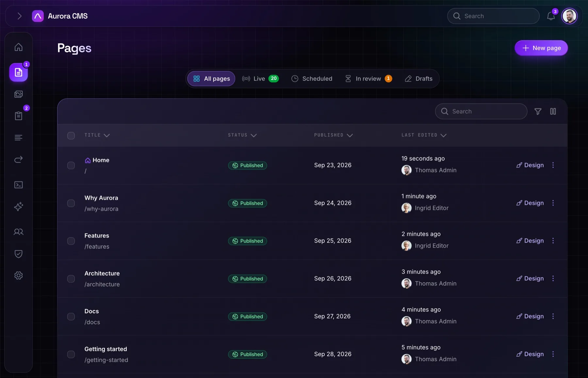Open the Pages sidebar icon
This screenshot has width=588, height=378.
point(19,73)
